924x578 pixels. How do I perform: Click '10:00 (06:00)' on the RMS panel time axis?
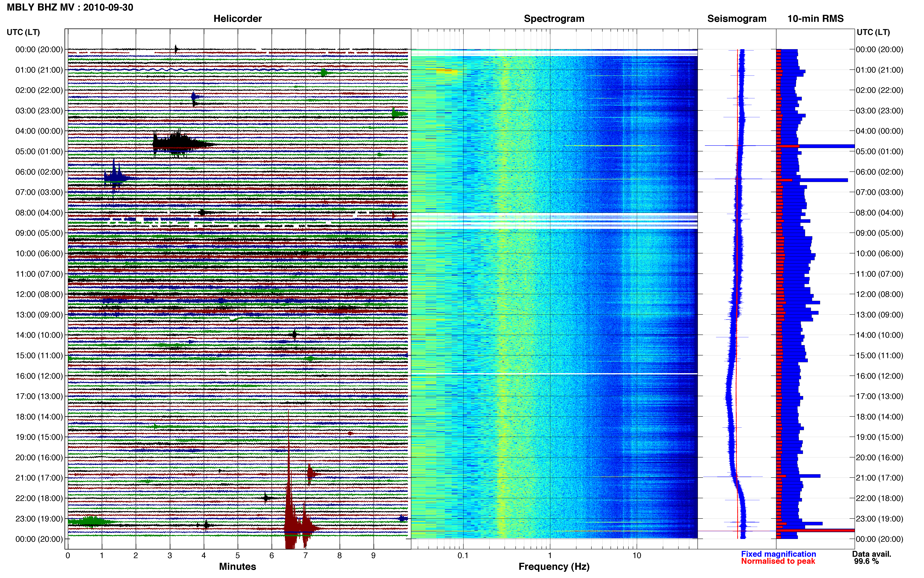[879, 253]
